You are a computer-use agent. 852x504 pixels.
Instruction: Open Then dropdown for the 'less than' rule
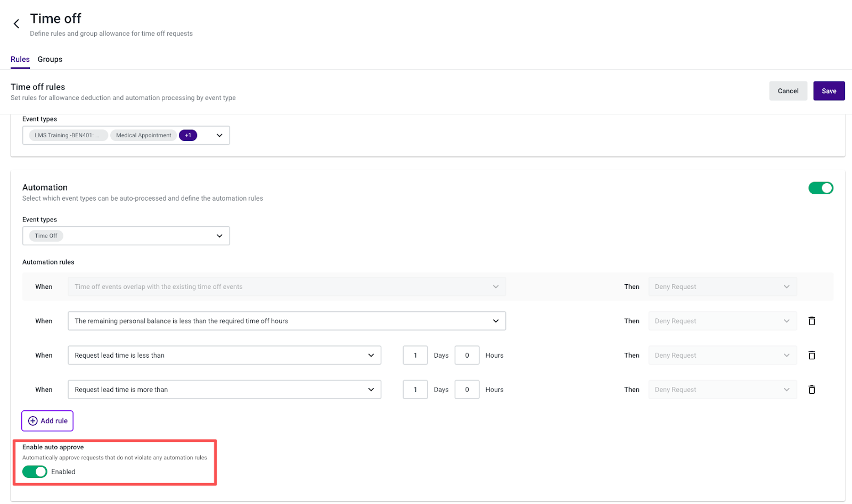(723, 355)
